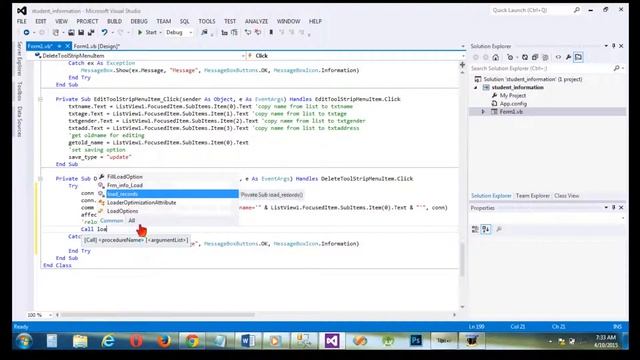Viewport: 640px width, 360px height.
Task: Open the DEBUG menu
Action: [139, 21]
